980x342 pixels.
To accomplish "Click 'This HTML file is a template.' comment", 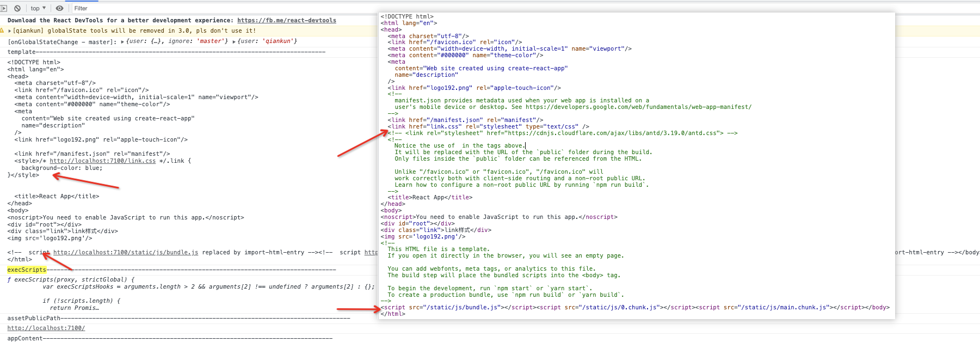I will (439, 249).
